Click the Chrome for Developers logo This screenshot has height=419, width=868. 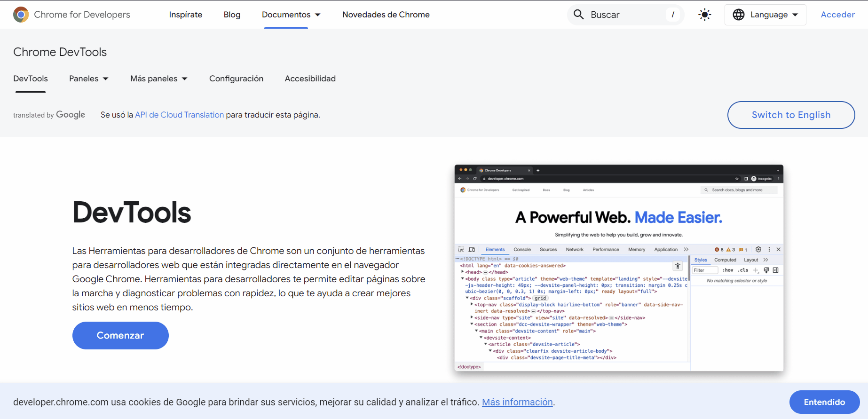pos(21,15)
